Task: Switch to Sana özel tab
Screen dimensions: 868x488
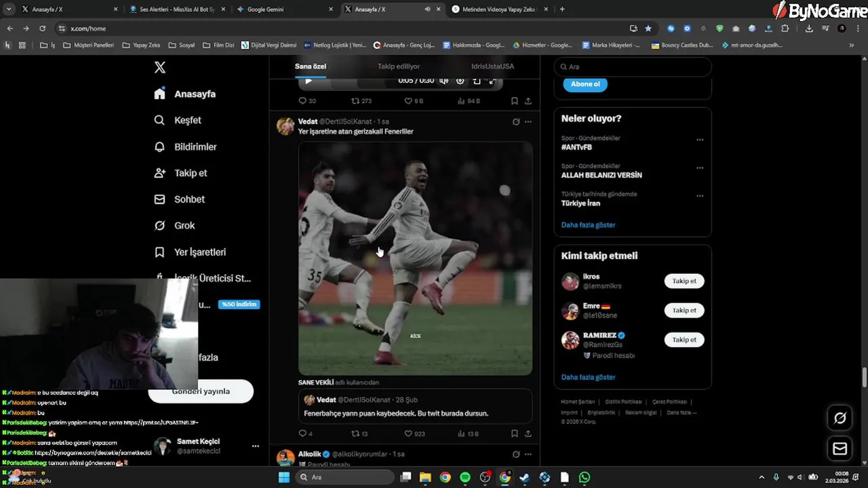Action: click(x=311, y=66)
